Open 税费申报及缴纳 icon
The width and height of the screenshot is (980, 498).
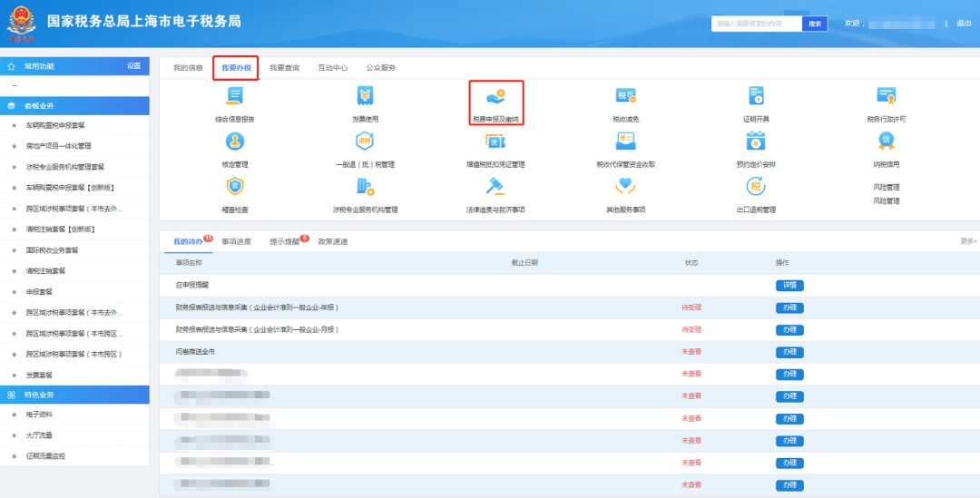[495, 96]
